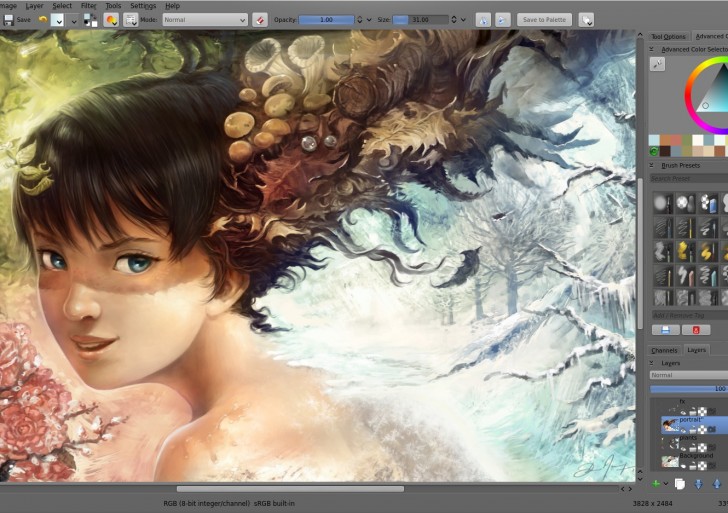Click the red delete preset icon
728x513 pixels.
tap(695, 329)
